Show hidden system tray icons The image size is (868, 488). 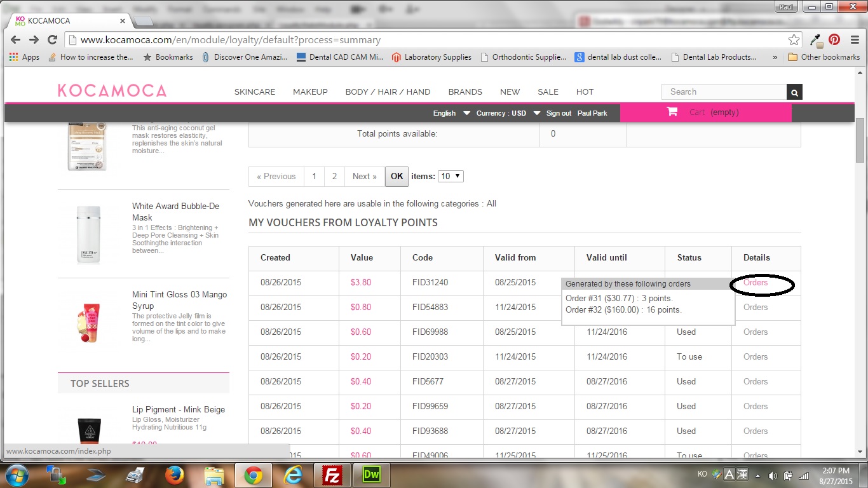click(x=757, y=475)
